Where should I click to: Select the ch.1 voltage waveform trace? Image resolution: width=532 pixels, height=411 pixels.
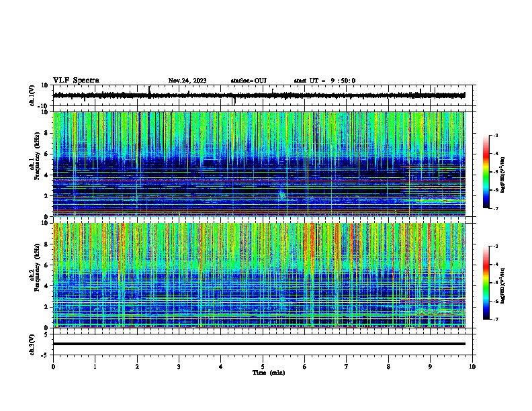point(259,95)
